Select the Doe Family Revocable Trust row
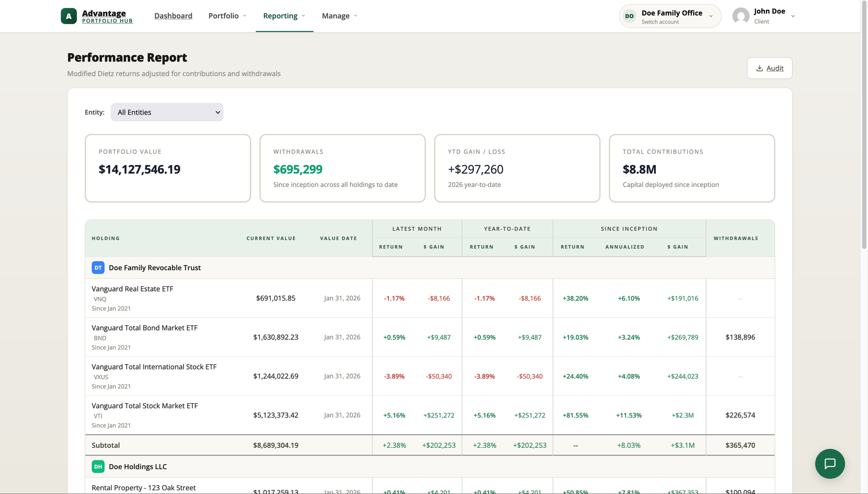 [x=430, y=268]
